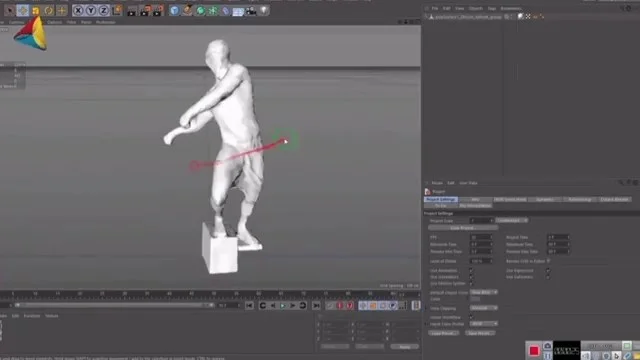Click the Load Preset button

point(444,333)
